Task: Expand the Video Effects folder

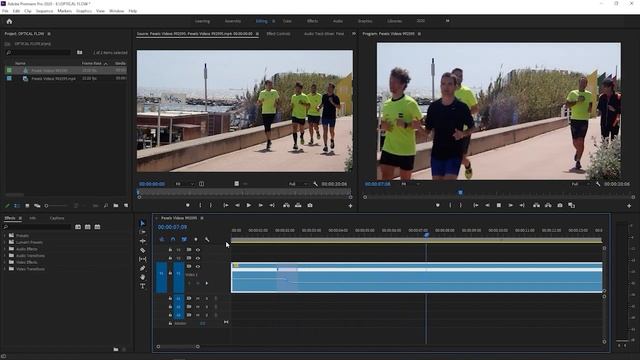Action: 5,262
